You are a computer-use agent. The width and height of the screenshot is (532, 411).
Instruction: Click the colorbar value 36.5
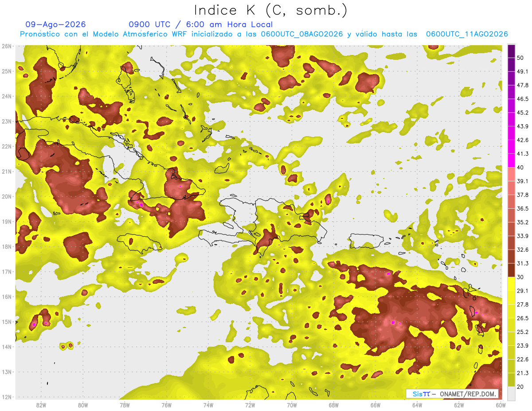coord(522,208)
